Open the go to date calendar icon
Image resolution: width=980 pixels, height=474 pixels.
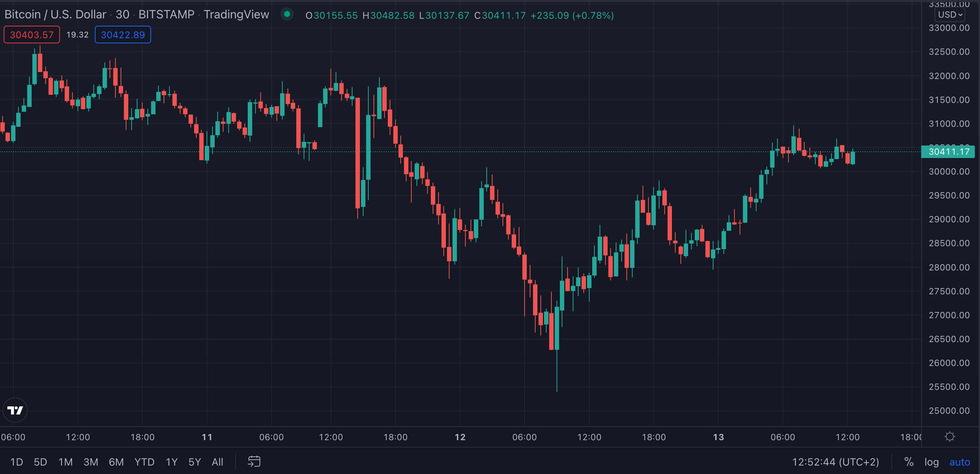(x=254, y=462)
